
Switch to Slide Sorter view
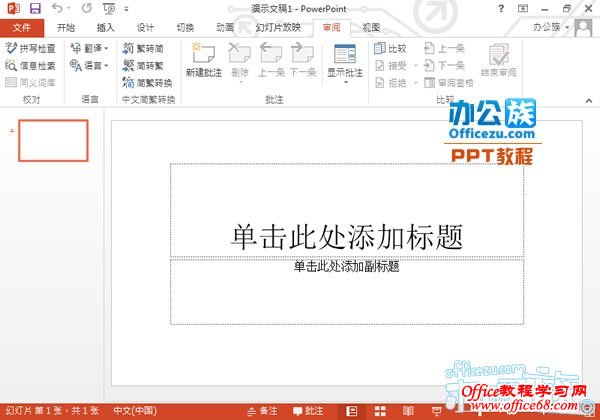point(380,411)
